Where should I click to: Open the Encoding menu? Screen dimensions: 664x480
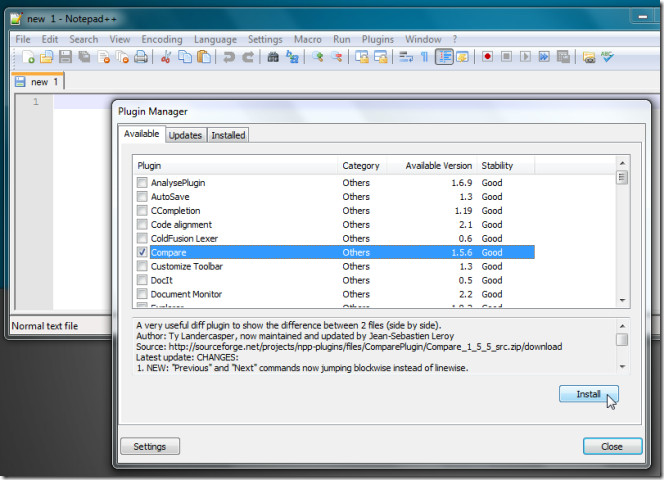pyautogui.click(x=162, y=39)
